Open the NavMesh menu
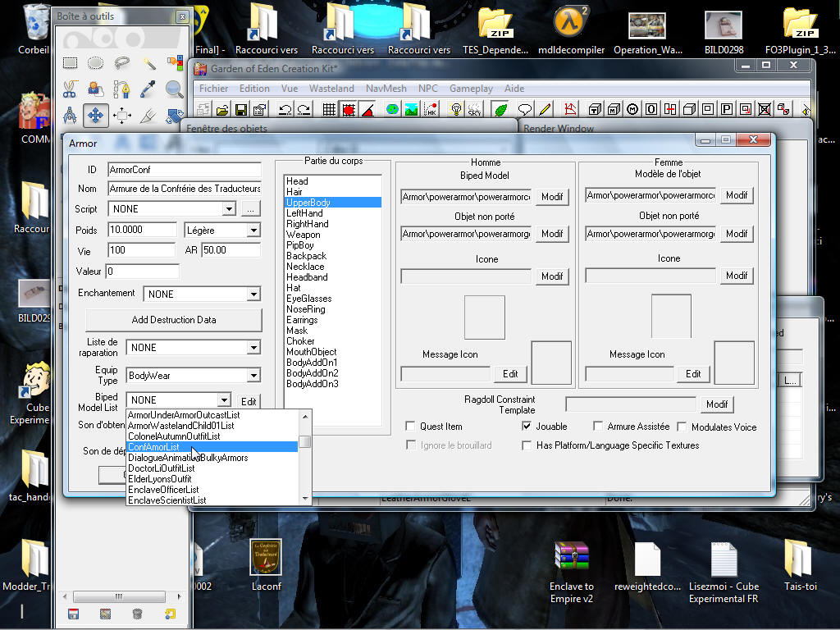The width and height of the screenshot is (840, 630). click(x=386, y=89)
